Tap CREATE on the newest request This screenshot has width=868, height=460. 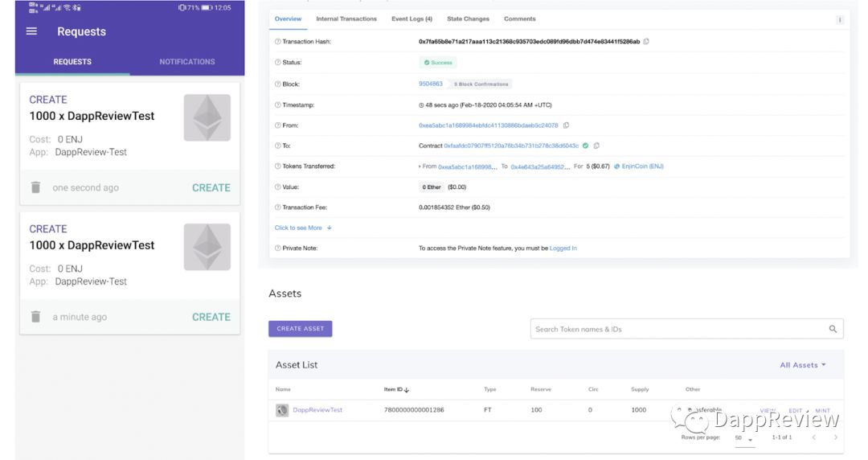(211, 187)
